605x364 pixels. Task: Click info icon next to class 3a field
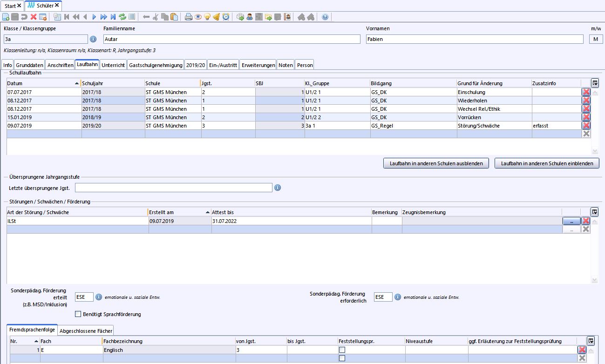(x=93, y=39)
